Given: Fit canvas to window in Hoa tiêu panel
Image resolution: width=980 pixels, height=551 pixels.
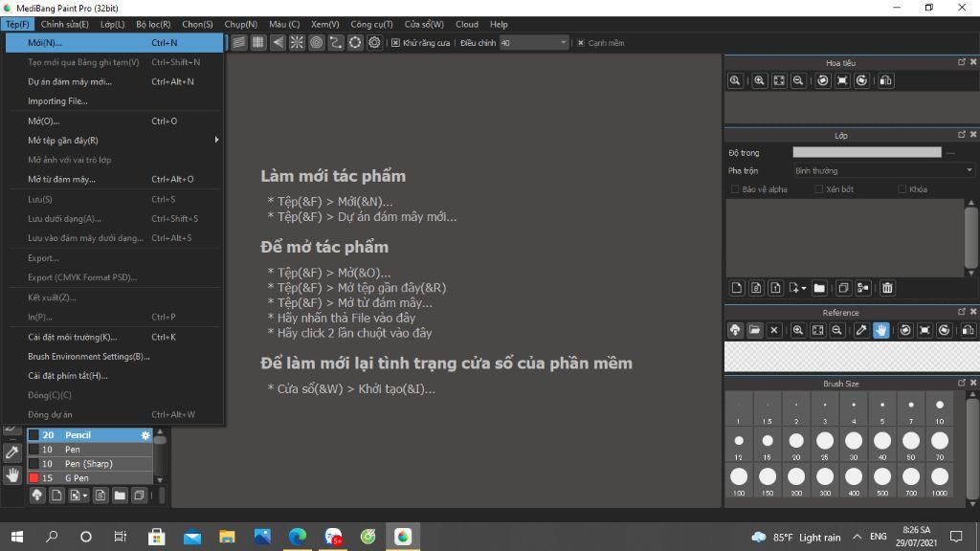Looking at the screenshot, I should pos(779,80).
